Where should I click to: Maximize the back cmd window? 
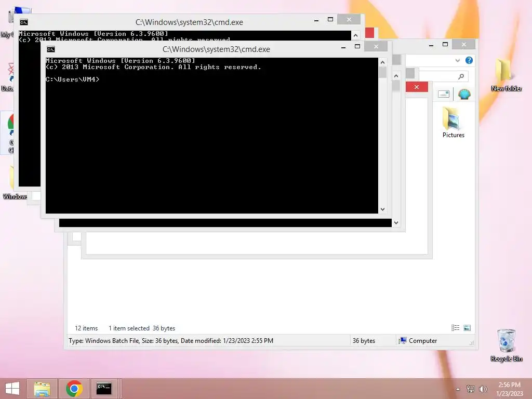pos(330,19)
